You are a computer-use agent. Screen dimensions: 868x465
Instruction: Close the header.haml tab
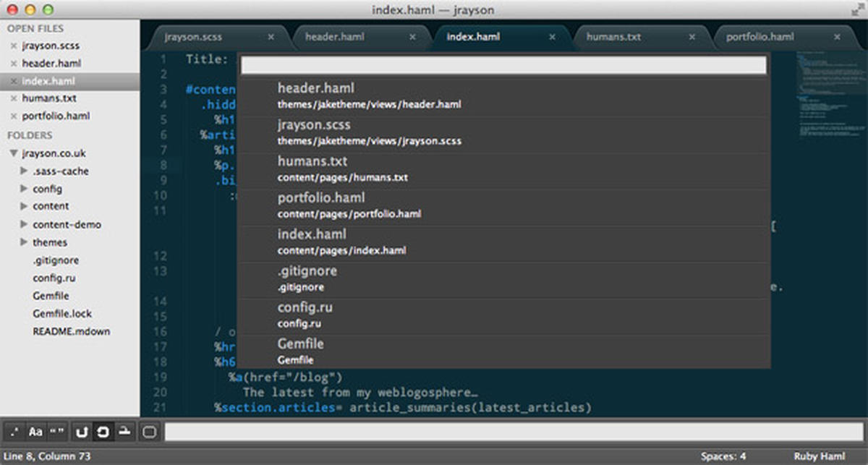point(412,37)
